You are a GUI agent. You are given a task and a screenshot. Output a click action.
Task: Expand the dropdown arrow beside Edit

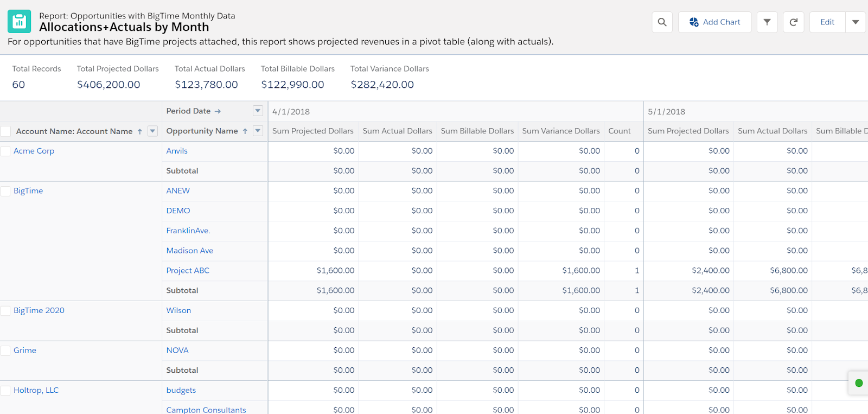(x=856, y=22)
